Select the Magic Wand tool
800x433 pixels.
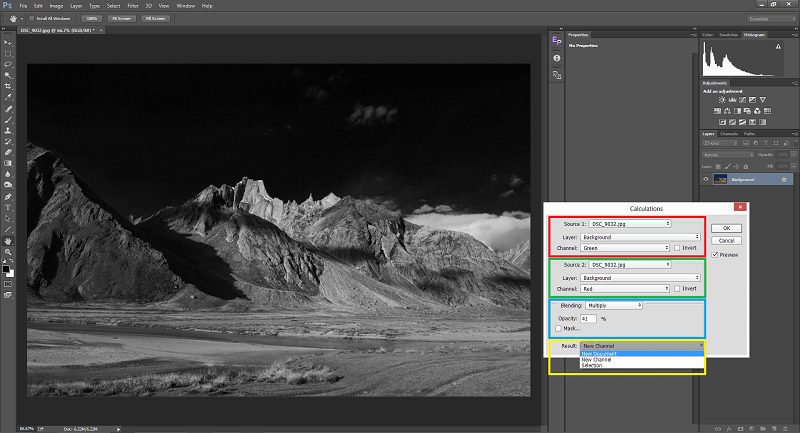[8, 76]
